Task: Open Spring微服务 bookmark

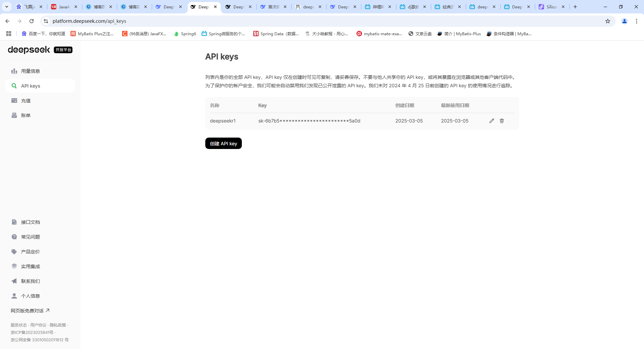Action: pyautogui.click(x=223, y=34)
